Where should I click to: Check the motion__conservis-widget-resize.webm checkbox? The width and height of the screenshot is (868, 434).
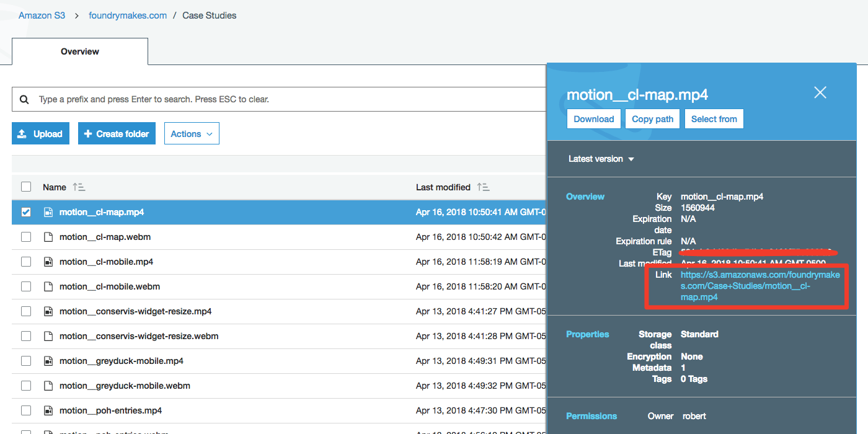tap(26, 336)
